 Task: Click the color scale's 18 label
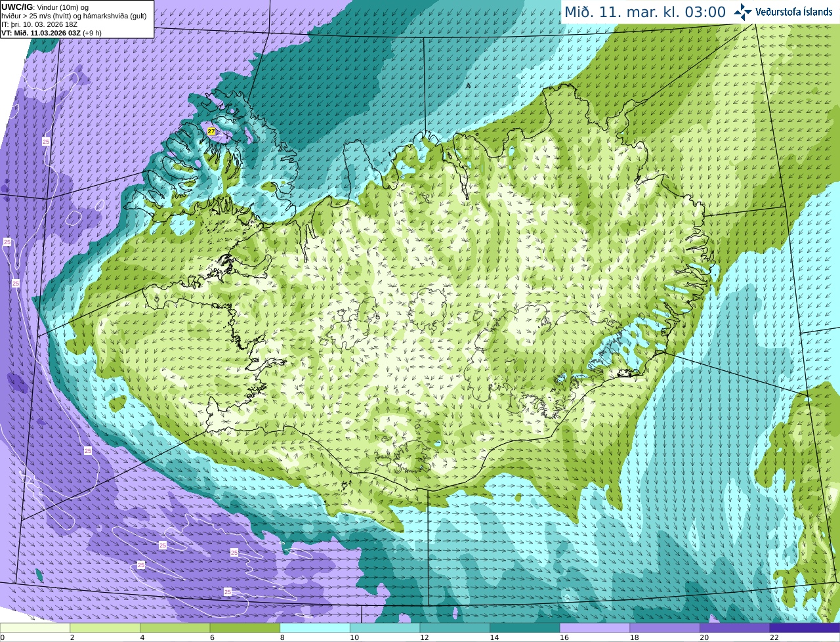(634, 637)
